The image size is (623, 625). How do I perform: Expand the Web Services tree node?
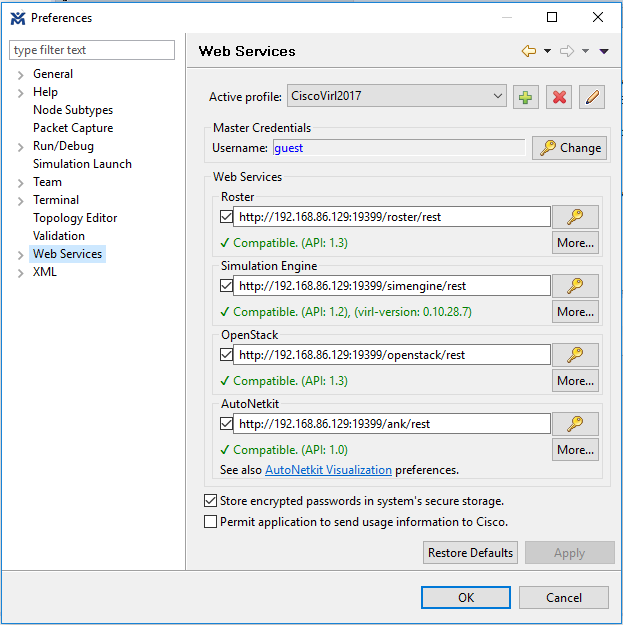point(21,255)
